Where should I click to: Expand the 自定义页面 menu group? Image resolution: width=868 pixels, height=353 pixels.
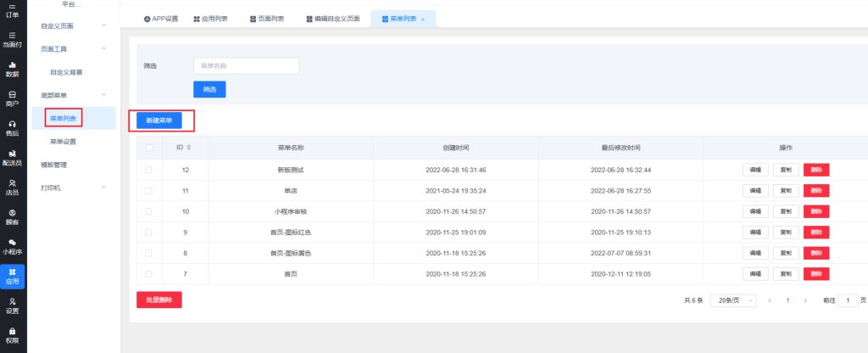[x=72, y=26]
